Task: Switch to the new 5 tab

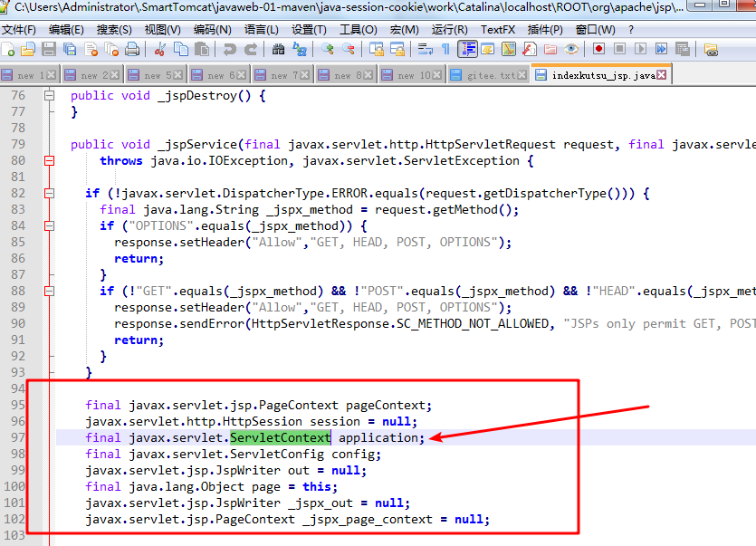Action: click(x=157, y=75)
